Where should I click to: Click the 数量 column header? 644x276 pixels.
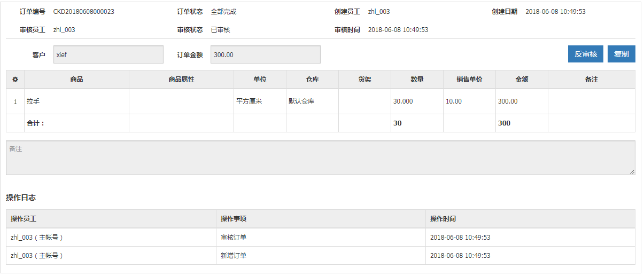click(417, 80)
